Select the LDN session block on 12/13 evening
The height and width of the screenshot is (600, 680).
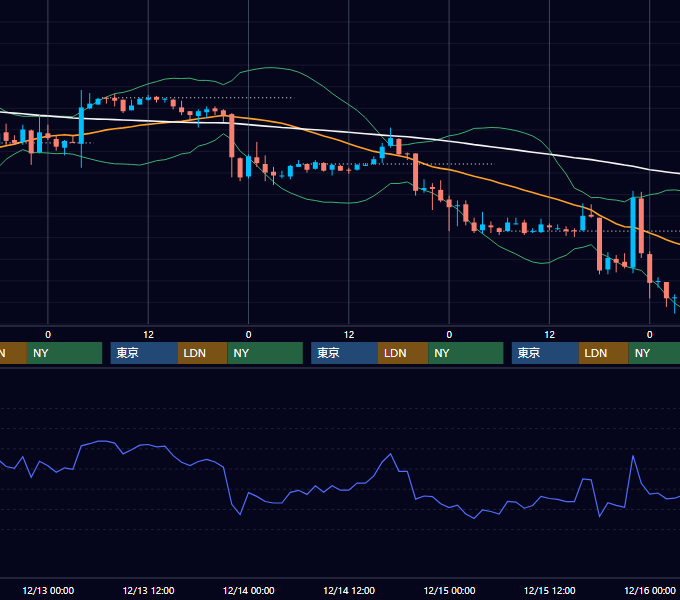[203, 353]
